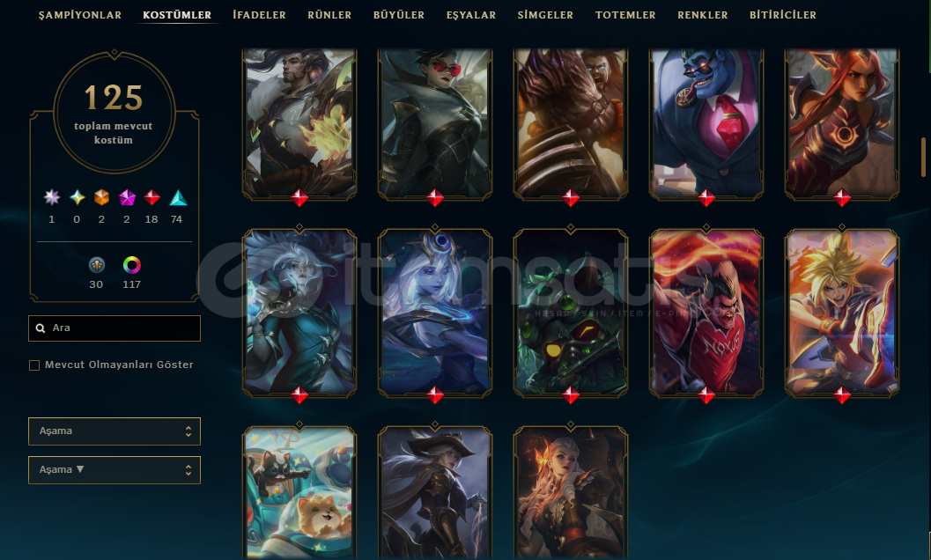Expand the Aşama ▼ sort dropdown
Image resolution: width=931 pixels, height=560 pixels.
[x=115, y=469]
